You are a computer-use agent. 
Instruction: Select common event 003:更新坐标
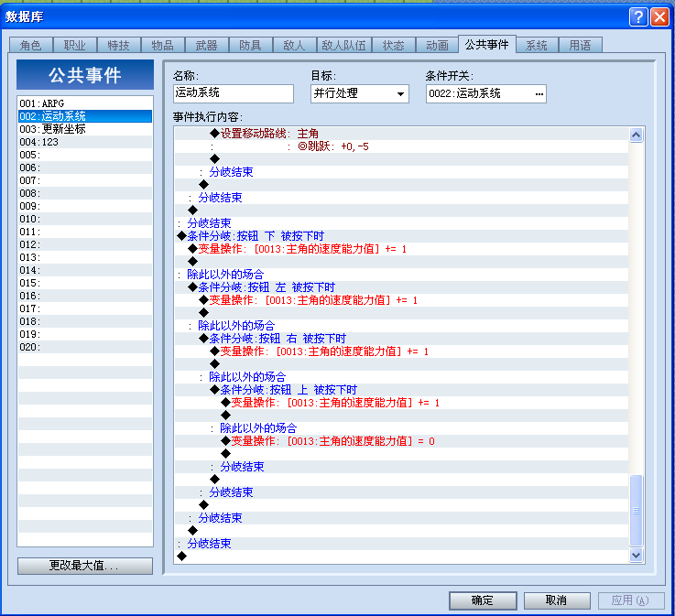[85, 129]
